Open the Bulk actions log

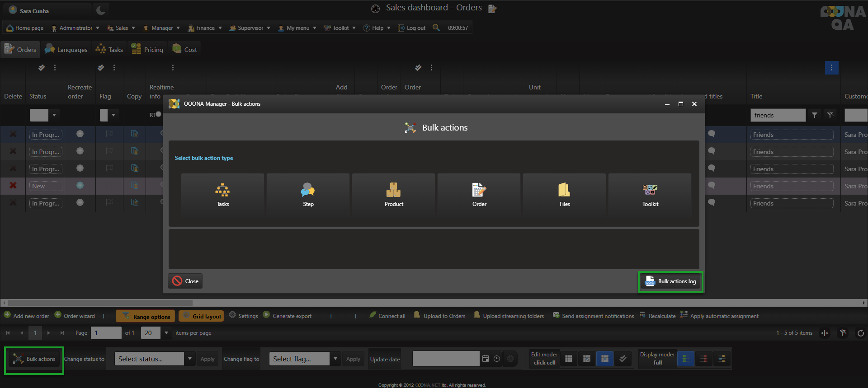[x=671, y=281]
